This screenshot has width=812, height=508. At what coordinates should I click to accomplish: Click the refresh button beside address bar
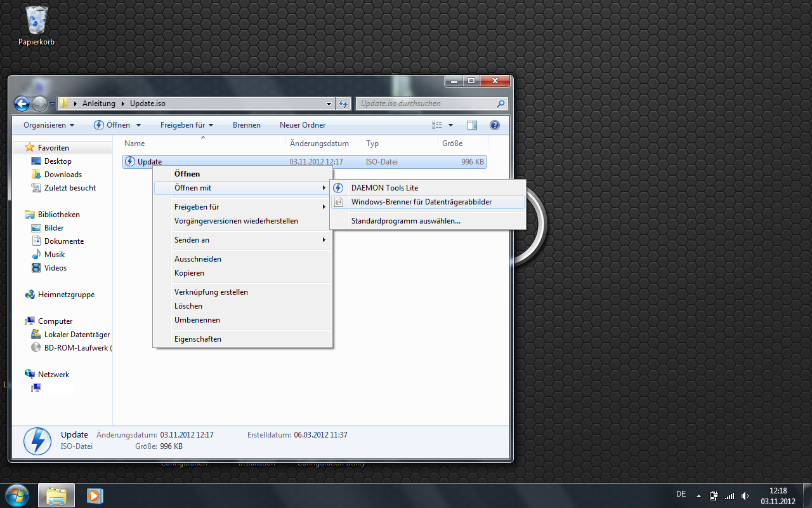coord(343,104)
